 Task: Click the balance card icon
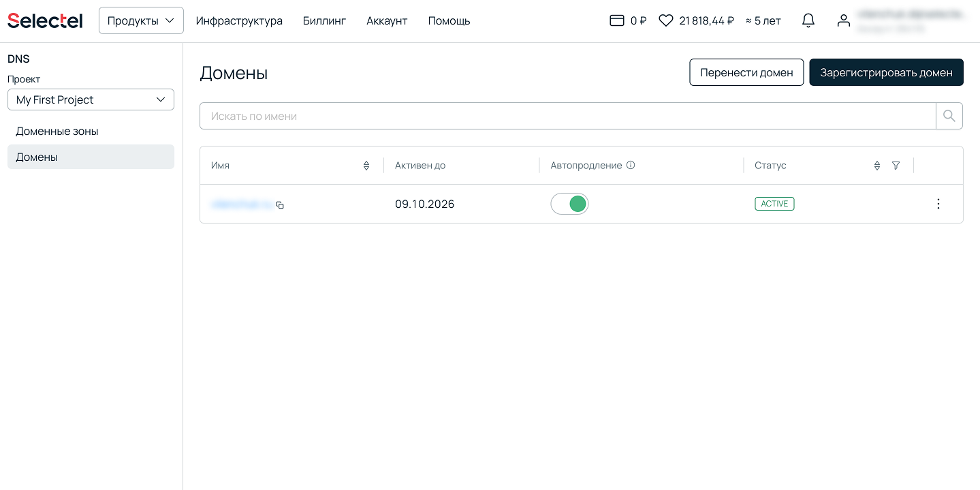[x=616, y=20]
